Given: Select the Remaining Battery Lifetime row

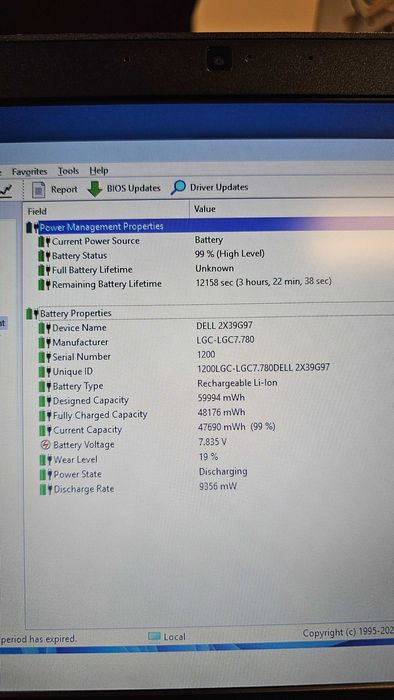Looking at the screenshot, I should coord(210,284).
